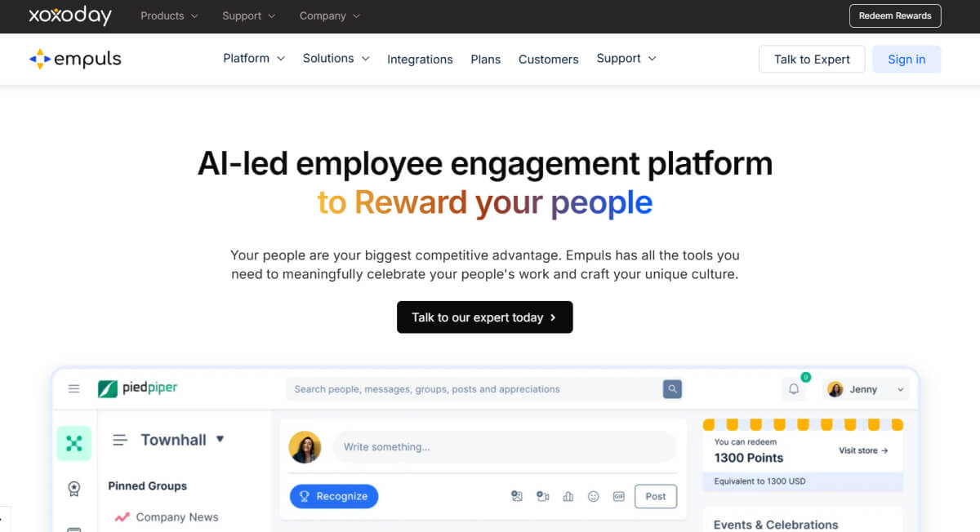
Task: Go to the Plans page
Action: tap(486, 59)
